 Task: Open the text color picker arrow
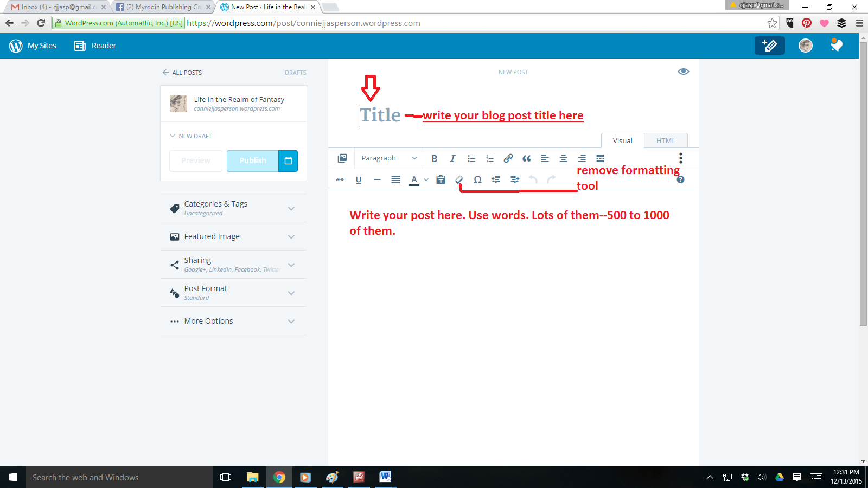[426, 179]
